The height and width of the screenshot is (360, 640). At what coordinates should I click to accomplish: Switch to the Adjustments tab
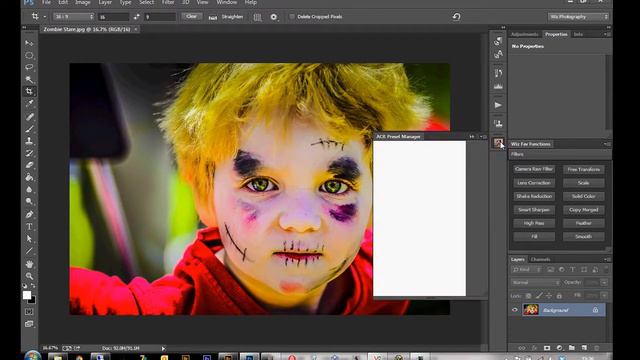524,34
